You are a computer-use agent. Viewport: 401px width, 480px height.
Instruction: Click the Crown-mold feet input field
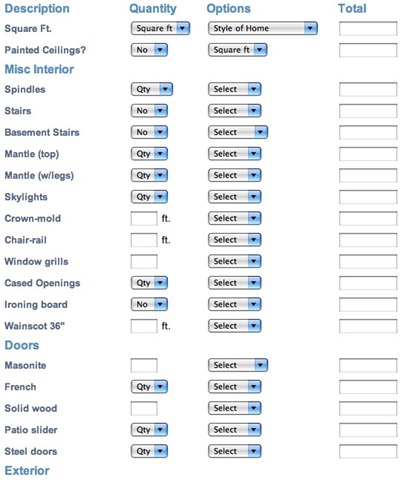point(144,219)
